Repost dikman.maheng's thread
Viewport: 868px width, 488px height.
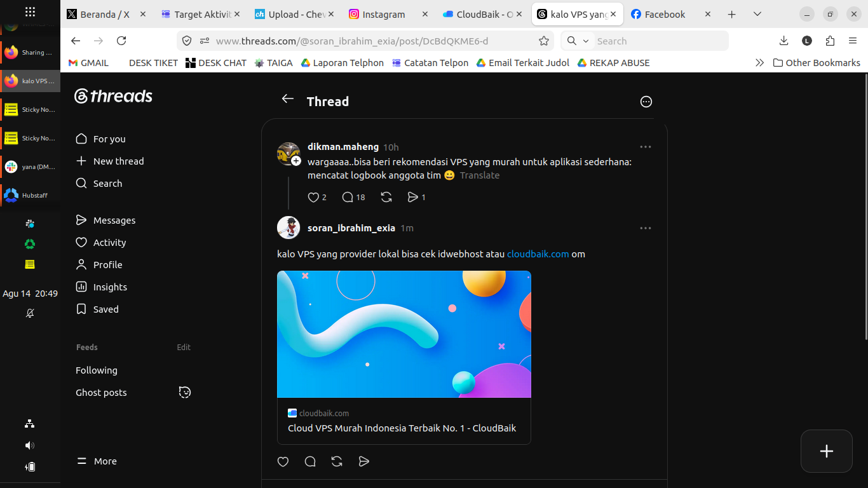point(386,198)
